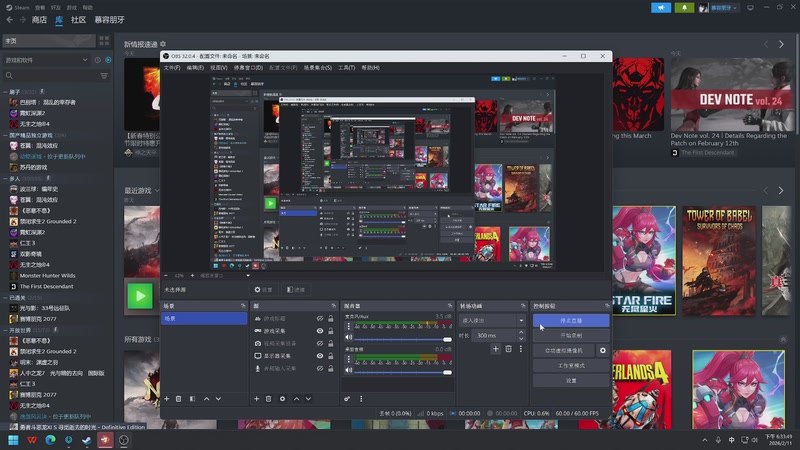Click the 开始录制 button
Screen dimensions: 800x450
(x=571, y=335)
